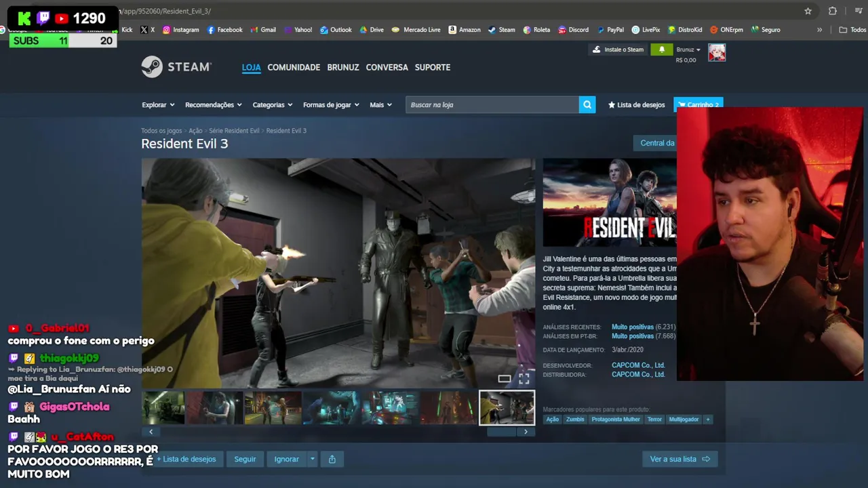Select the first screenshot thumbnail
The height and width of the screenshot is (488, 868).
[163, 407]
